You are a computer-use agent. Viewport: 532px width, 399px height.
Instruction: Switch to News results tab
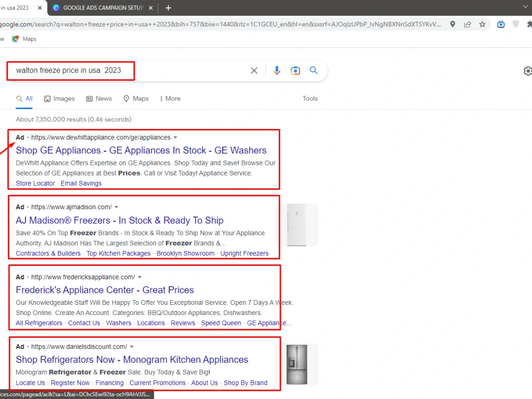(x=99, y=99)
